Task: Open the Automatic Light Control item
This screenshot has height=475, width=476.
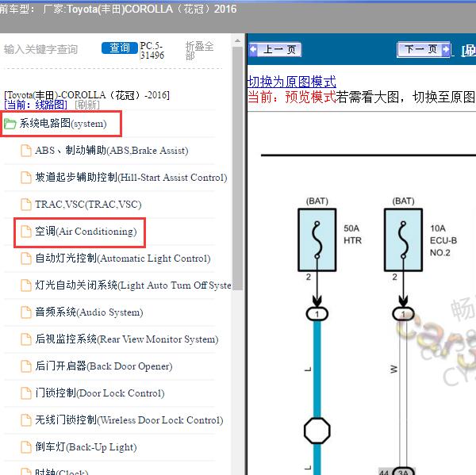Action: (x=123, y=259)
